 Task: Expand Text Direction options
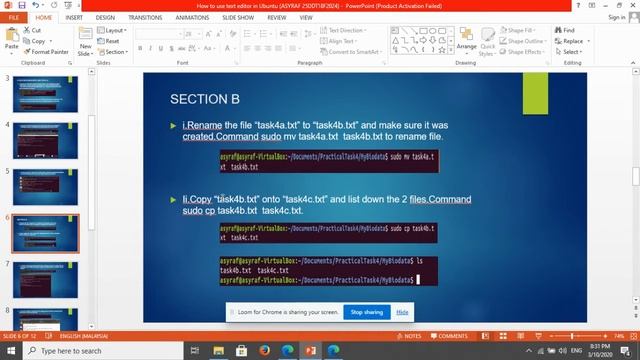[x=343, y=30]
